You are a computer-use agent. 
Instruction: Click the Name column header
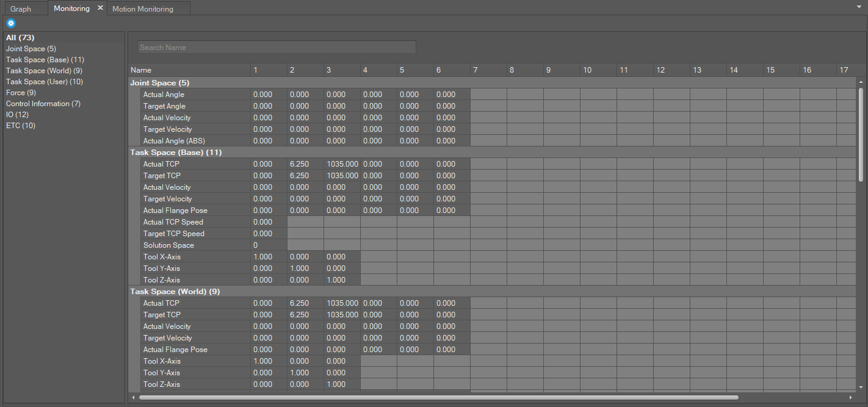click(189, 70)
